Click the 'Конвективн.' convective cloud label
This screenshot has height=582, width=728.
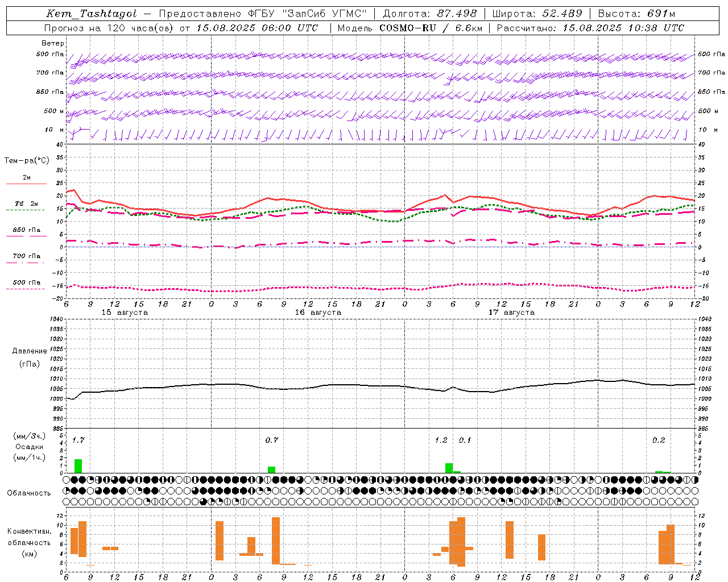(29, 531)
